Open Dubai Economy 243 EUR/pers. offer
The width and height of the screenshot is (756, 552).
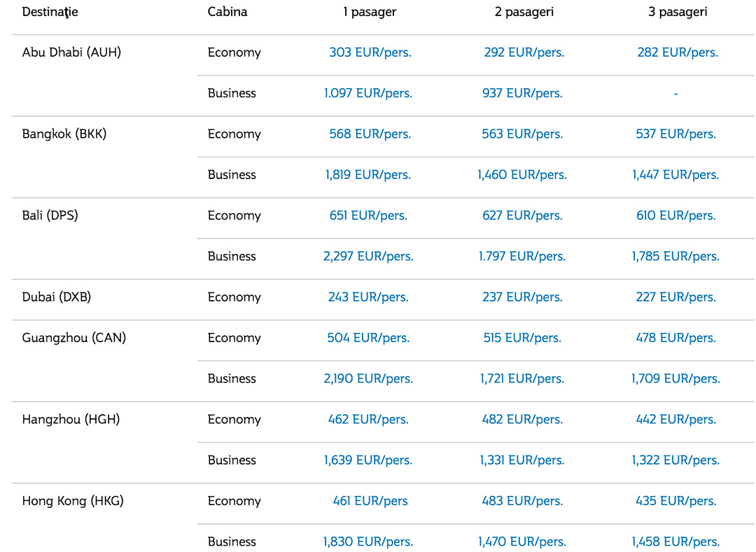pyautogui.click(x=368, y=297)
